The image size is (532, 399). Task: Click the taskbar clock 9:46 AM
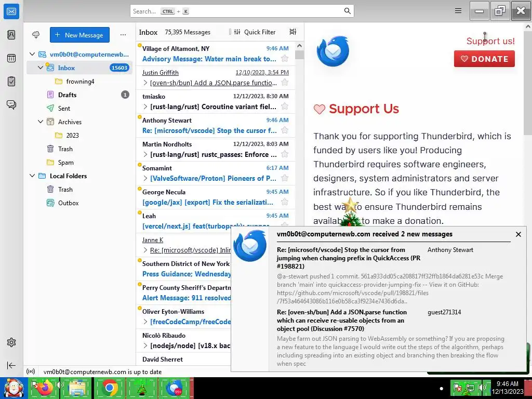(x=508, y=388)
